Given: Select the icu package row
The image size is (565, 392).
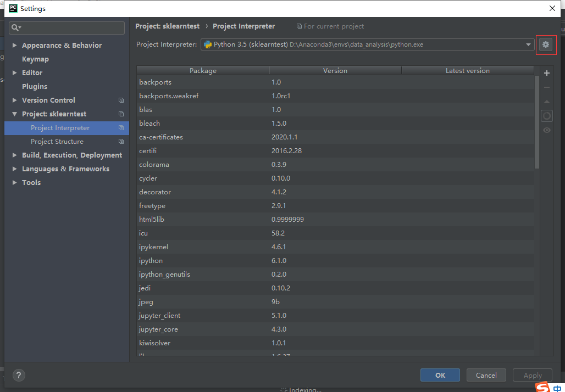Looking at the screenshot, I should tap(335, 233).
